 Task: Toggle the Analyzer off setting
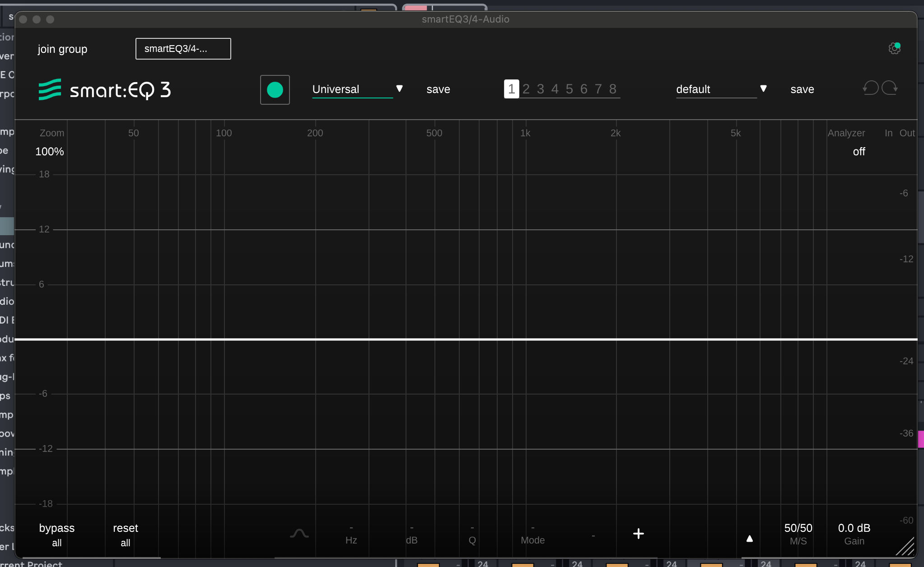tap(859, 152)
